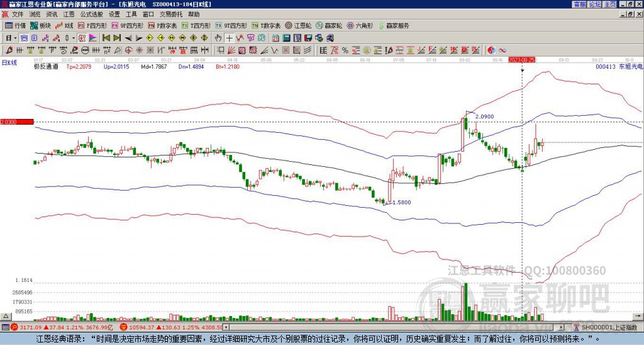Image resolution: width=644 pixels, height=345 pixels.
Task: Open the 江恩 menu
Action: [69, 14]
